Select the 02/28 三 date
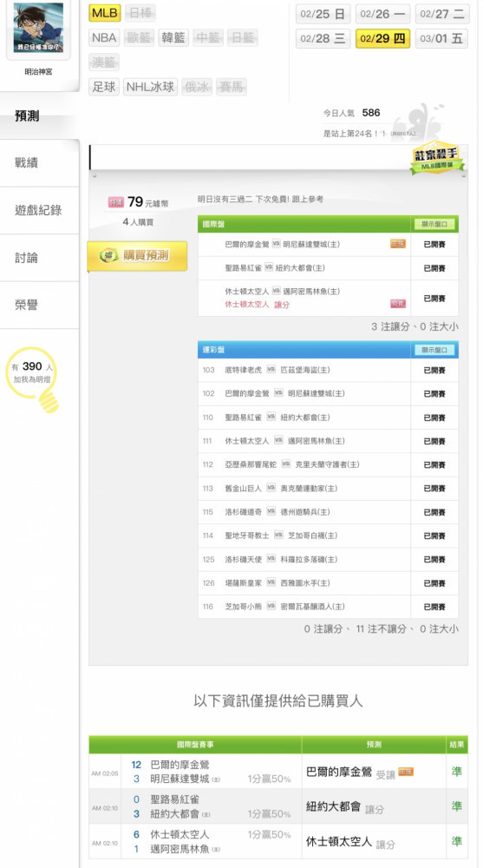 pyautogui.click(x=323, y=39)
